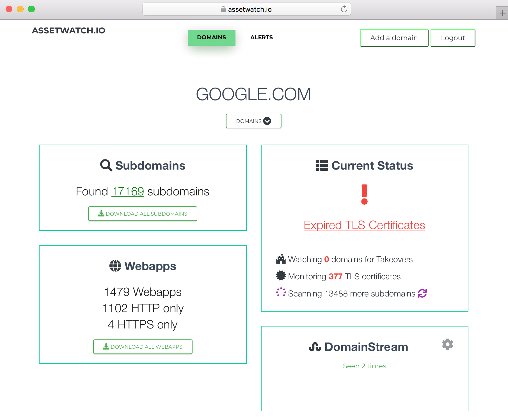This screenshot has height=420, width=508.
Task: Log out using the Logout button
Action: pos(452,38)
